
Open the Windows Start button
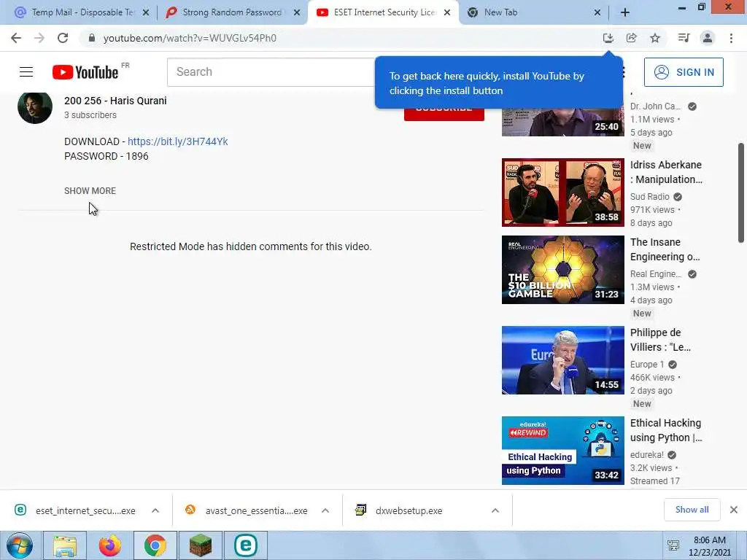(20, 545)
